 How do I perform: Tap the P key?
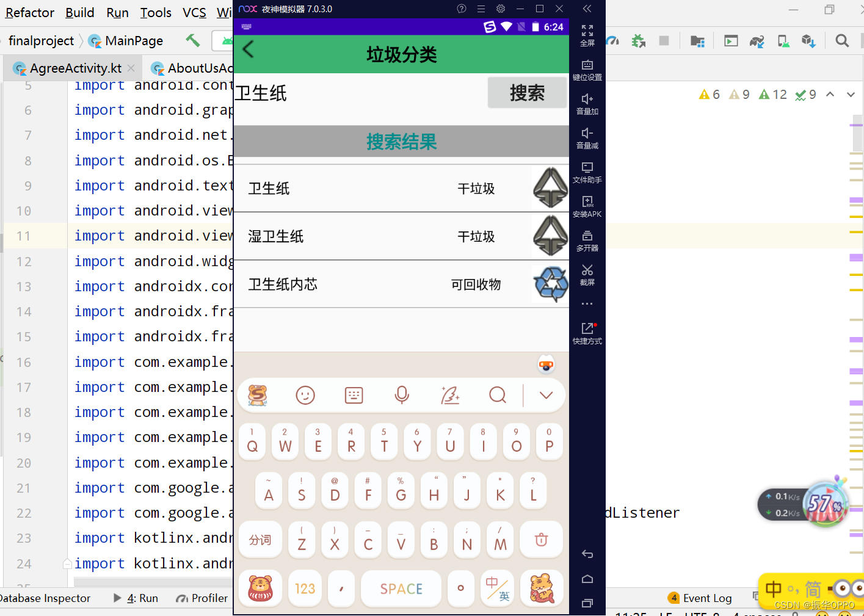click(549, 442)
